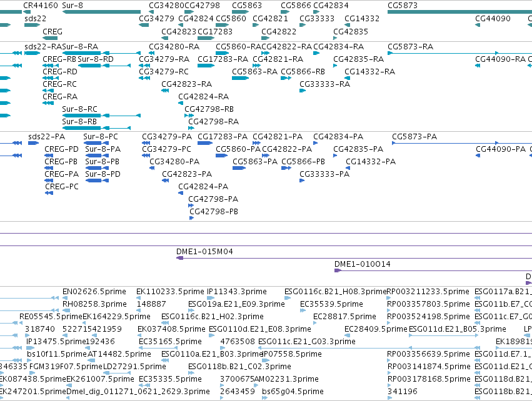Select the CG42823-RA transcript label

tap(187, 84)
